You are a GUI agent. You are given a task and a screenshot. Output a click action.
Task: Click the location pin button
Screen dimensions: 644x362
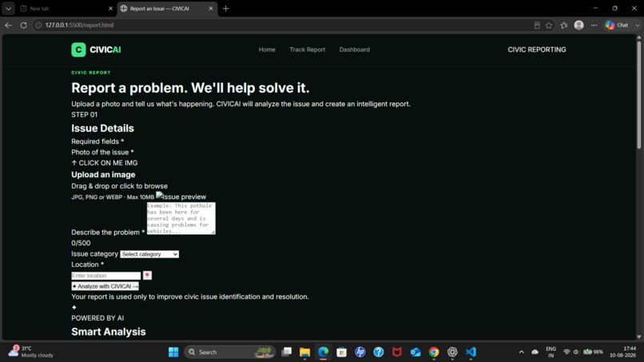point(147,276)
